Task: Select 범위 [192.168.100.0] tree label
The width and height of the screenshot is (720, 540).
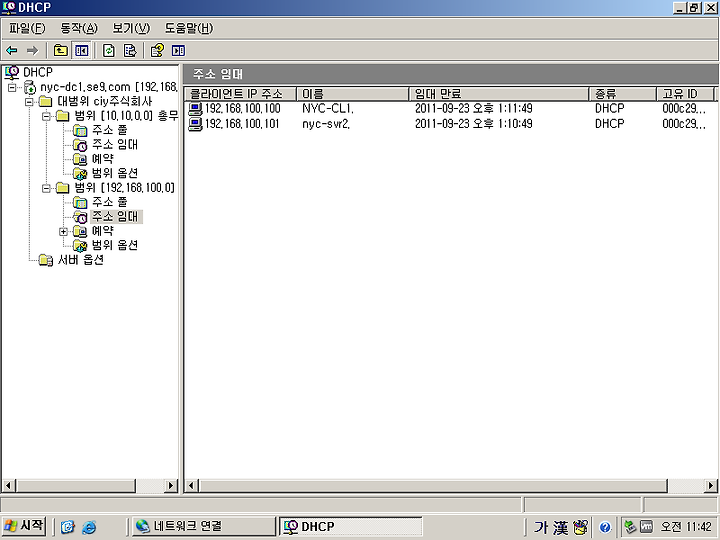Action: [124, 188]
